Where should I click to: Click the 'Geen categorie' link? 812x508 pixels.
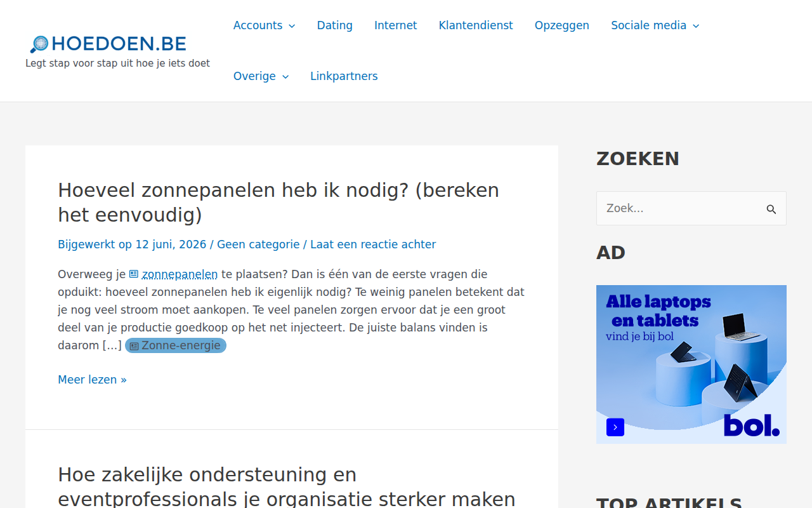click(x=258, y=244)
